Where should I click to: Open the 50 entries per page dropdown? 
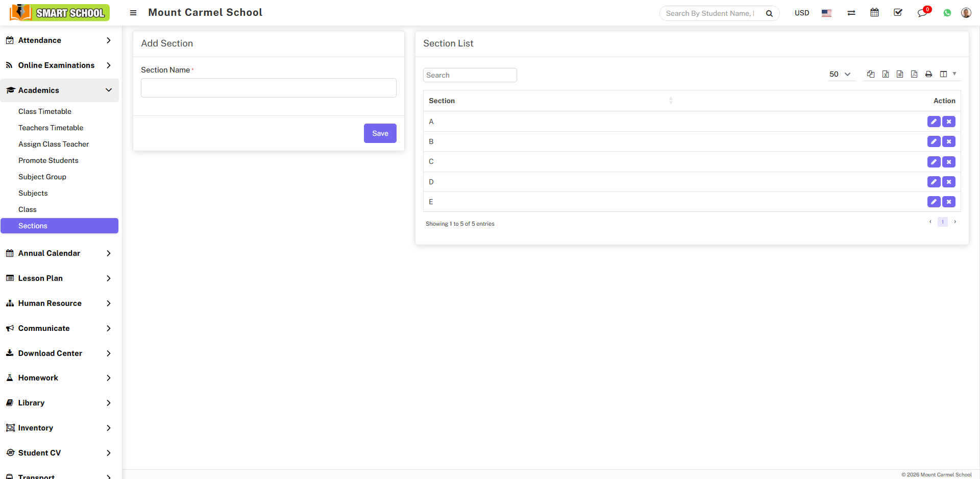(840, 75)
